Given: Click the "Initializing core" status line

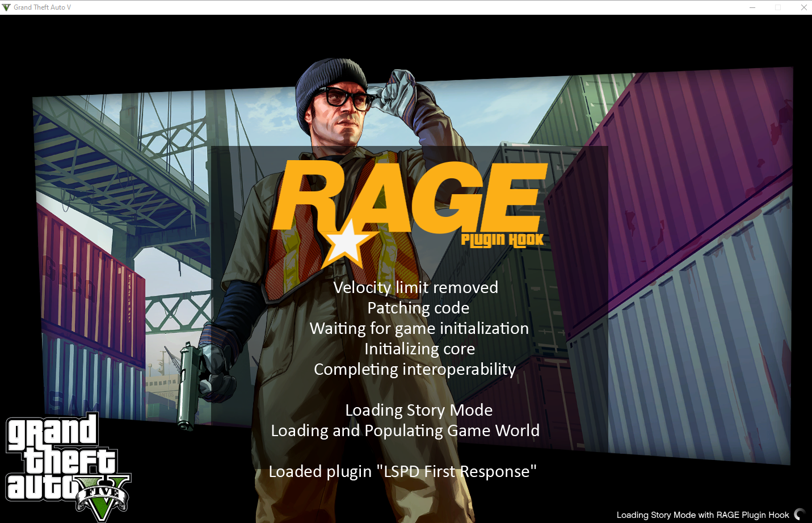Looking at the screenshot, I should point(420,349).
